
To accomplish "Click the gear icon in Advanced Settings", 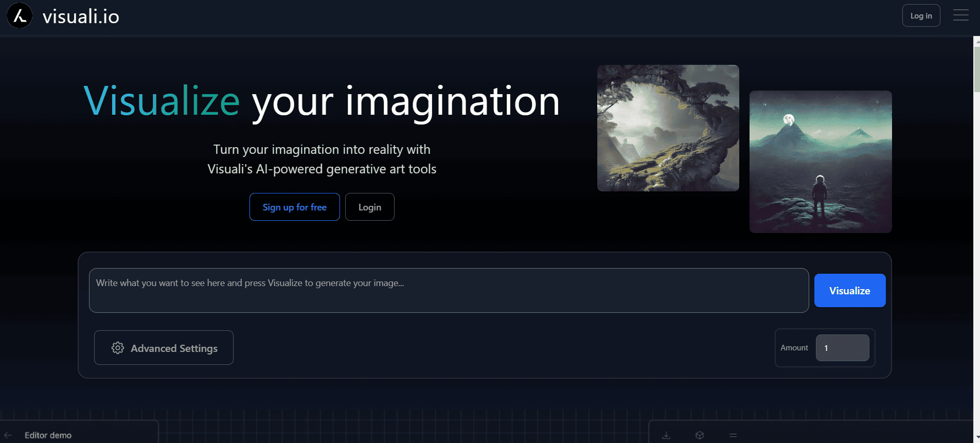I will pyautogui.click(x=118, y=348).
